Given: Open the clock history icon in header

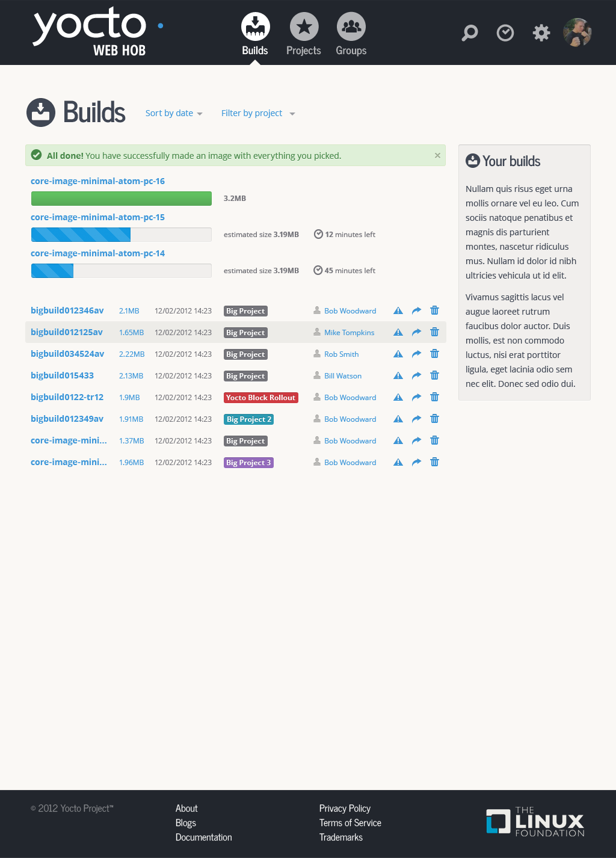Looking at the screenshot, I should (x=505, y=32).
